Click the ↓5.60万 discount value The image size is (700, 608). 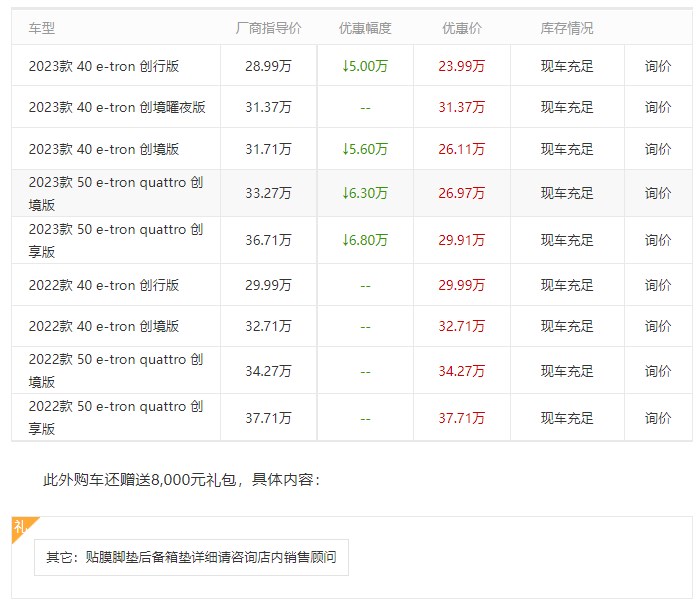click(365, 149)
